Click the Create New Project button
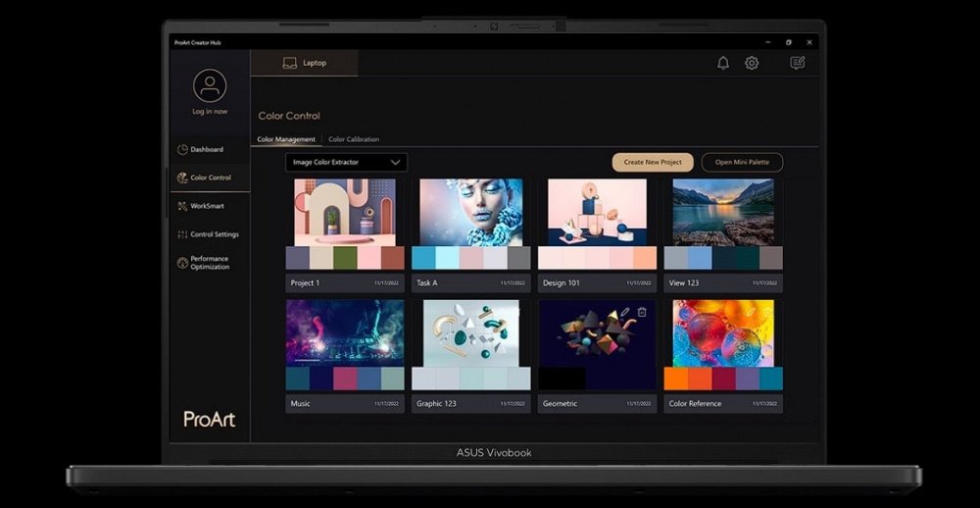 pyautogui.click(x=653, y=162)
